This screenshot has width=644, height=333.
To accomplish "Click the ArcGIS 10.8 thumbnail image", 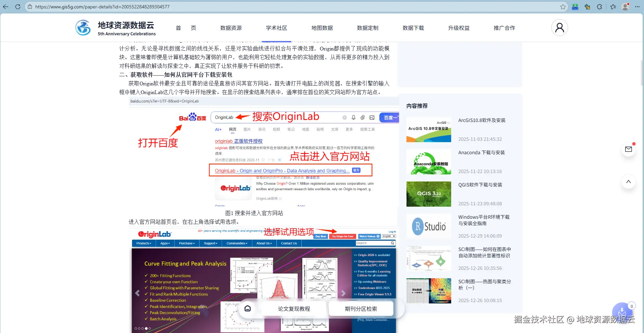I will (429, 130).
